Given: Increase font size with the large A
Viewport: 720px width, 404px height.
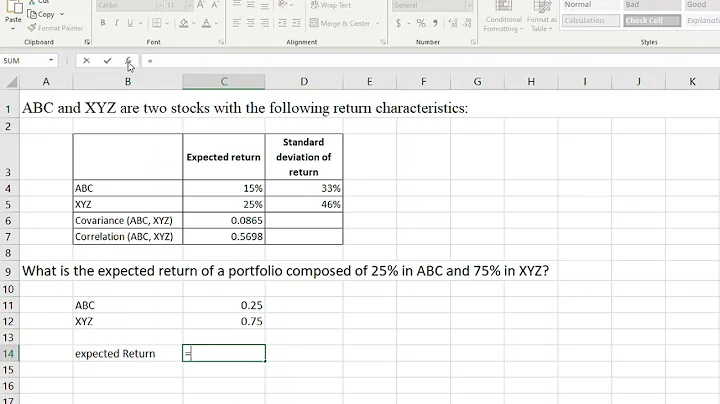Looking at the screenshot, I should pyautogui.click(x=201, y=5).
